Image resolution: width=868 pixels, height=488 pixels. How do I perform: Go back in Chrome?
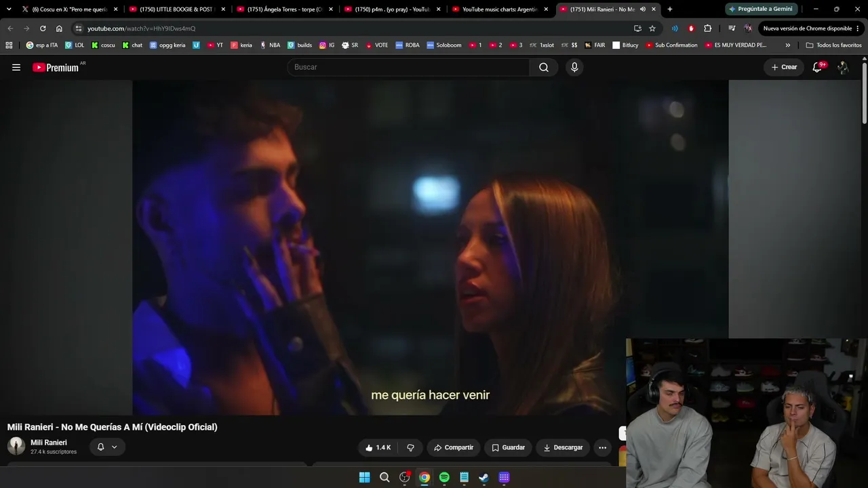pyautogui.click(x=10, y=28)
